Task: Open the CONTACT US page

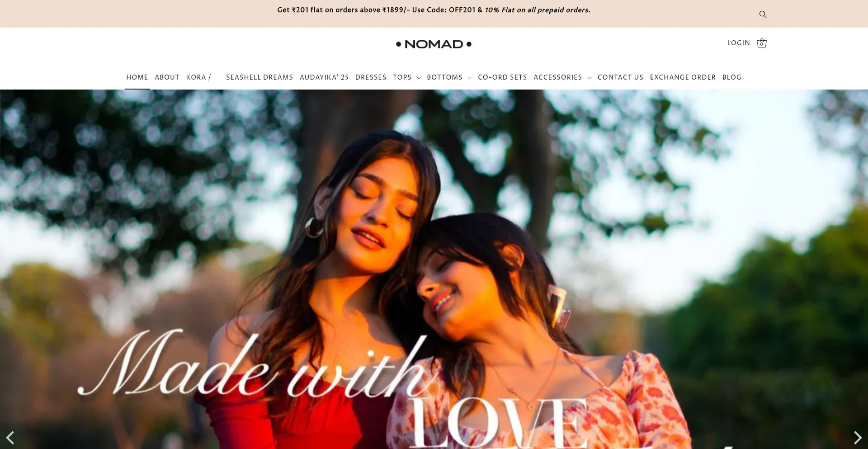Action: tap(620, 77)
